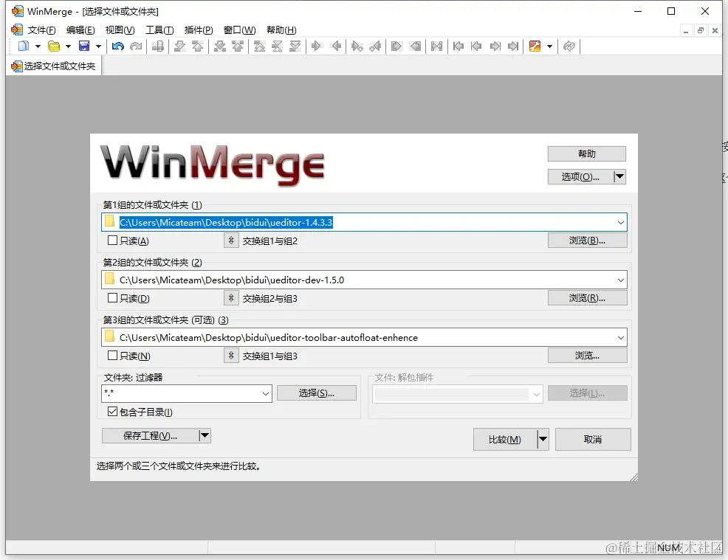Expand the ueditor-dev-1.5.0 path dropdown
Image resolution: width=728 pixels, height=560 pixels.
click(620, 280)
